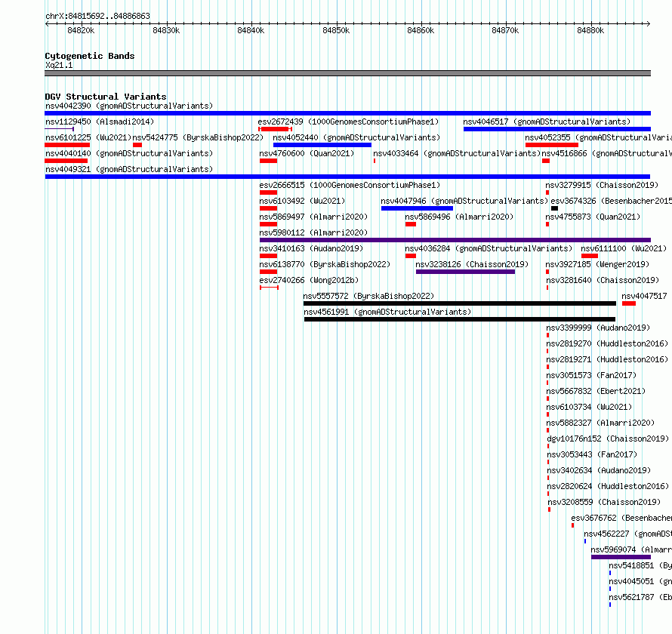Select nsv4561991 gnomADStructuralVariants label

[387, 312]
